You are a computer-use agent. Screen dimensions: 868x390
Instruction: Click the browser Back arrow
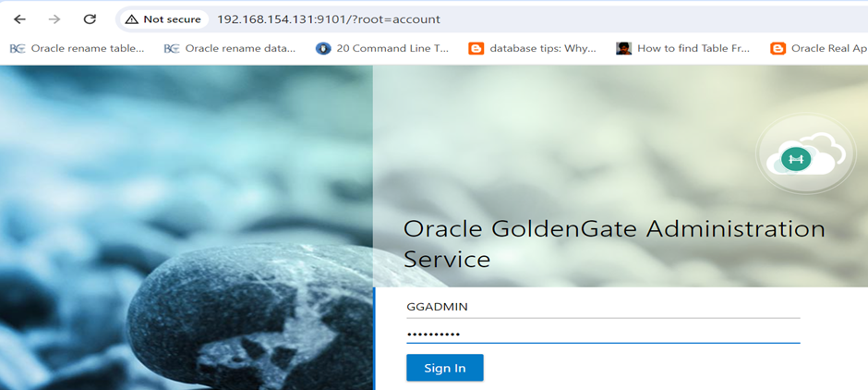[19, 18]
